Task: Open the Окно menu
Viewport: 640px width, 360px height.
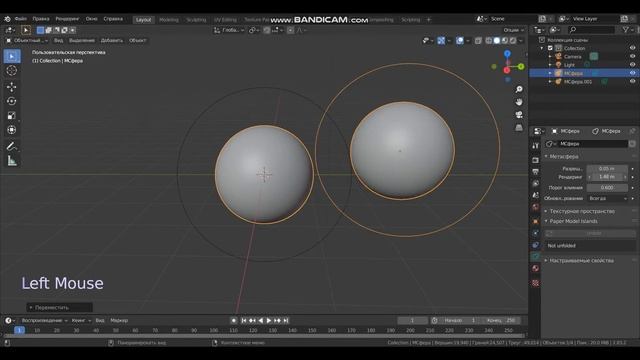Action: coord(91,19)
